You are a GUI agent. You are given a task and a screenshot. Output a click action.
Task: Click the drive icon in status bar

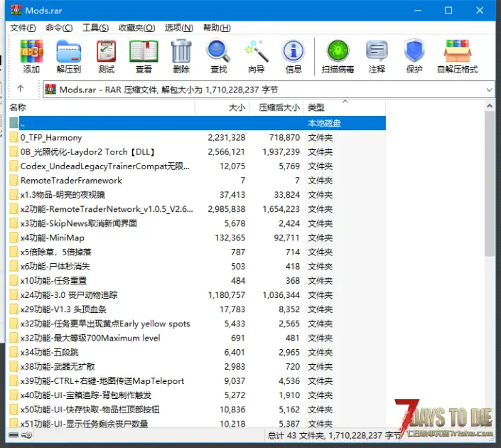[x=14, y=435]
